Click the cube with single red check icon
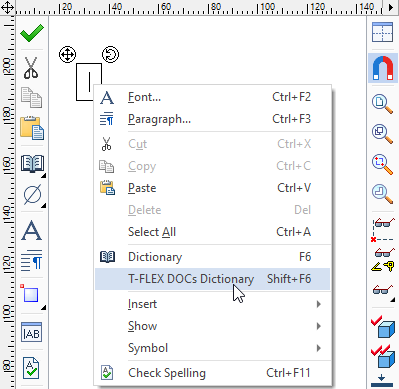 [383, 327]
